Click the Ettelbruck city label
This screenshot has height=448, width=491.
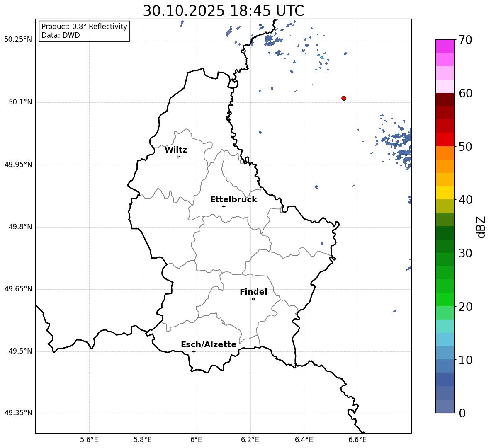click(233, 200)
